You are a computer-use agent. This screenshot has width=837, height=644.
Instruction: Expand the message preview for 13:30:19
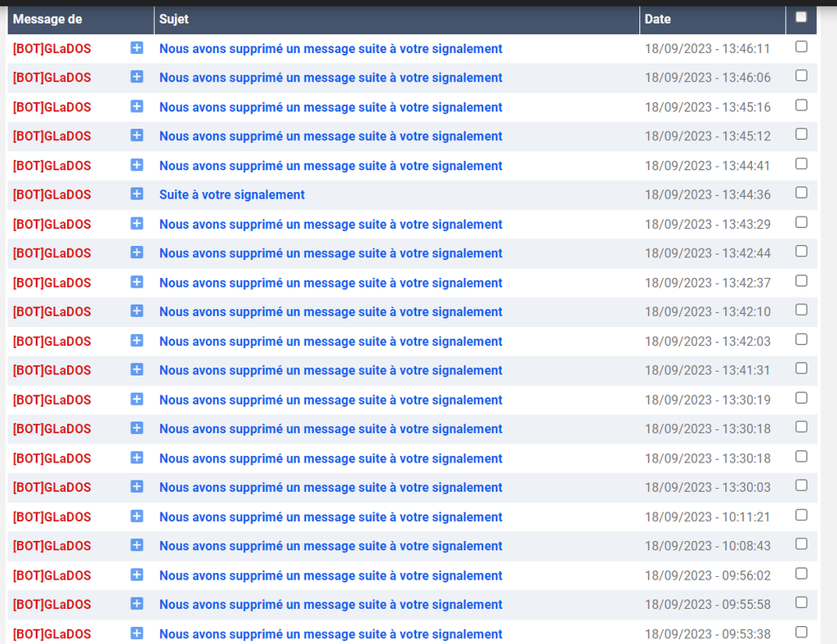[137, 399]
